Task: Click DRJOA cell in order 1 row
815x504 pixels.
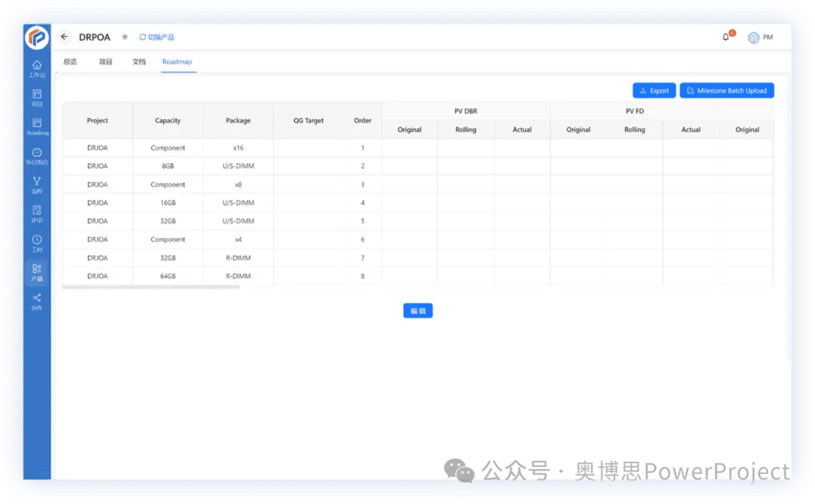Action: pyautogui.click(x=97, y=148)
